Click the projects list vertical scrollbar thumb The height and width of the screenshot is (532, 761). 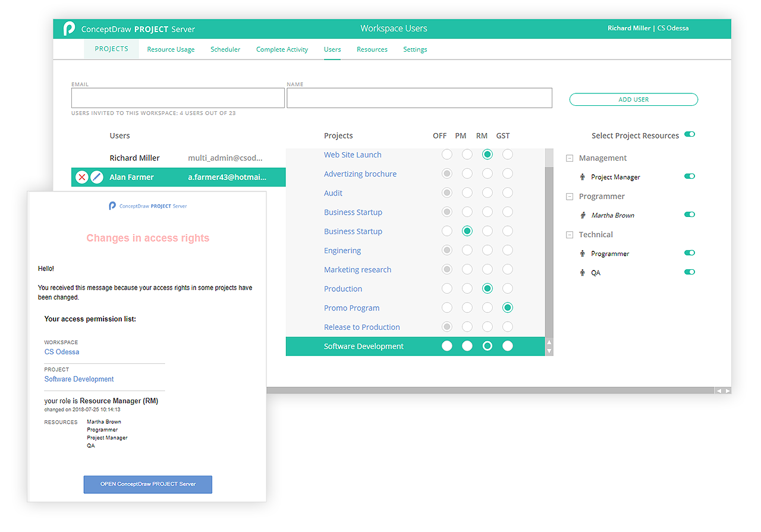click(549, 158)
